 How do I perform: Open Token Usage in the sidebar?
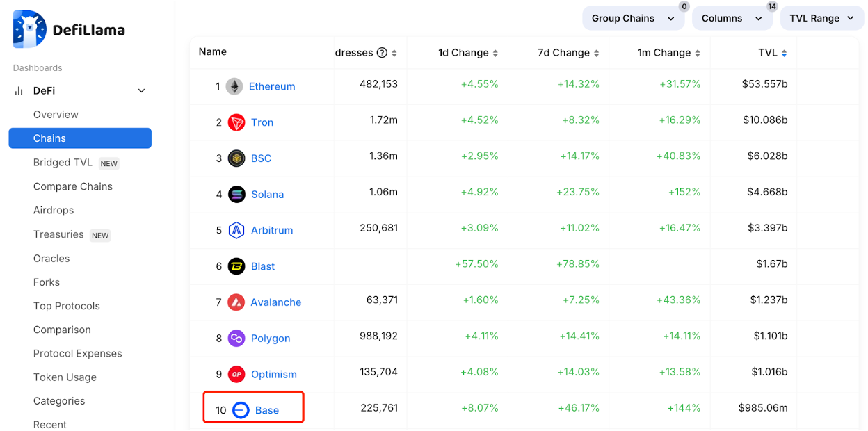pyautogui.click(x=65, y=377)
